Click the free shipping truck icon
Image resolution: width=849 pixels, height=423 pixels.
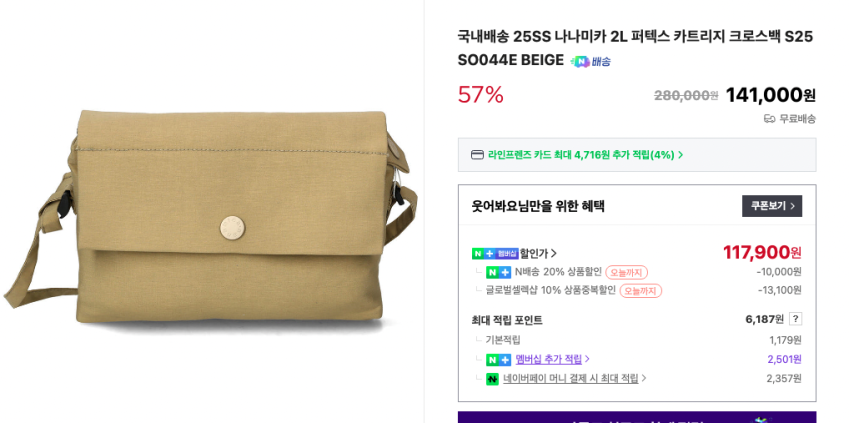click(x=769, y=119)
